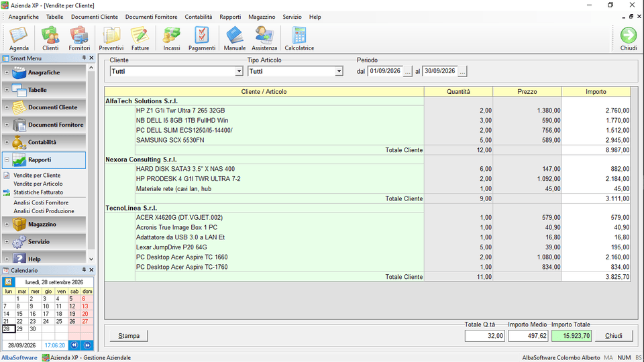The image size is (644, 362).
Task: Open Analisi Costi Fornitore report
Action: pyautogui.click(x=41, y=202)
